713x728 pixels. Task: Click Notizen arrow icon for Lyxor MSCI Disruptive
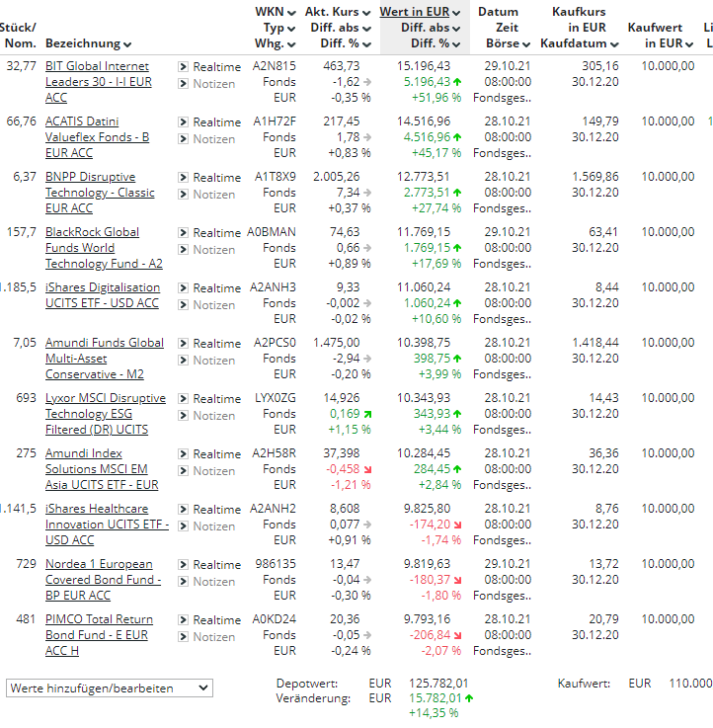click(x=184, y=415)
